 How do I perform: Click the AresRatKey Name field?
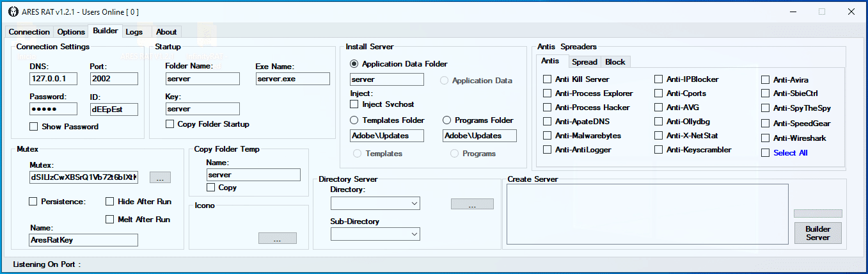click(83, 239)
